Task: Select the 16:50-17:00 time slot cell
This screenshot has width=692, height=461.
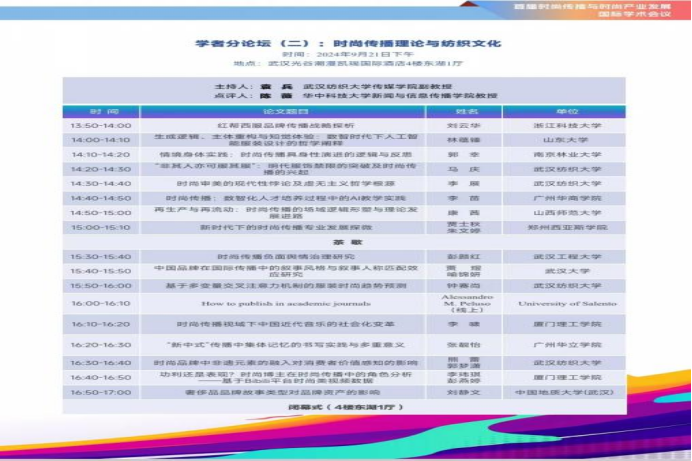Action: click(x=101, y=393)
